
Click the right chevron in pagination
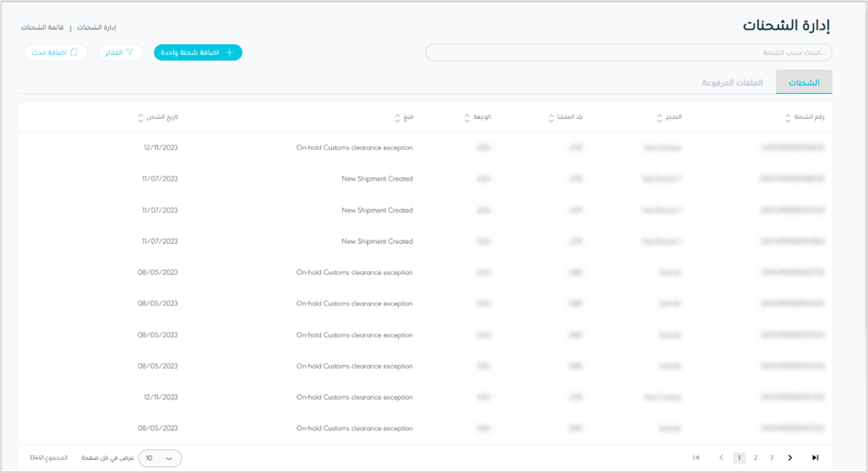[790, 458]
